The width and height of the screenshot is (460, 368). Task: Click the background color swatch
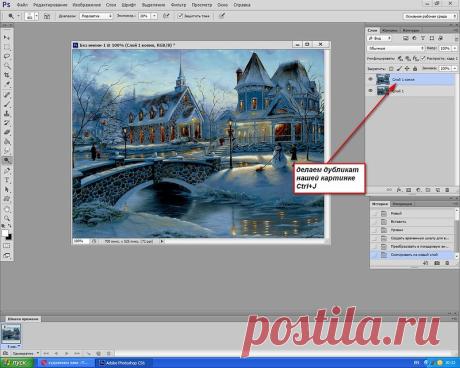click(x=9, y=237)
